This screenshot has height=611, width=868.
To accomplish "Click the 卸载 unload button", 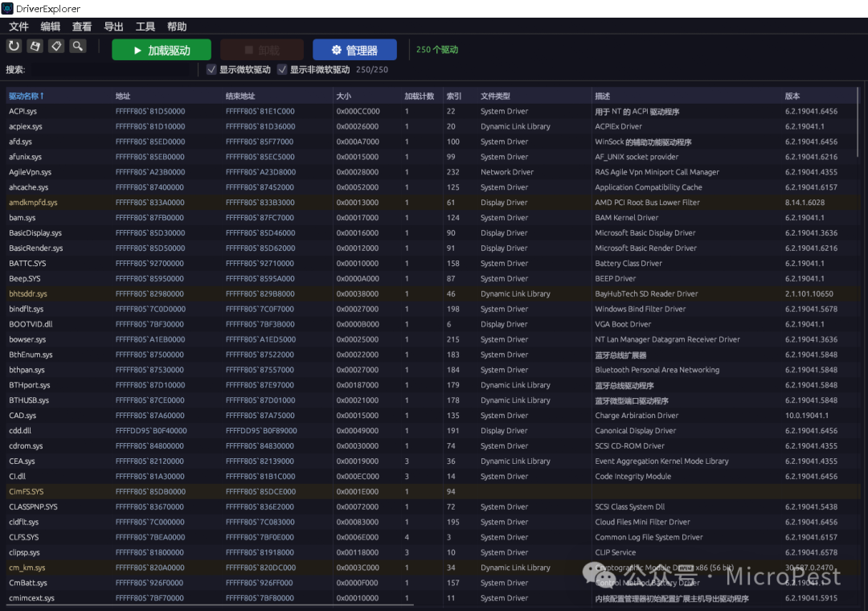I will point(262,50).
